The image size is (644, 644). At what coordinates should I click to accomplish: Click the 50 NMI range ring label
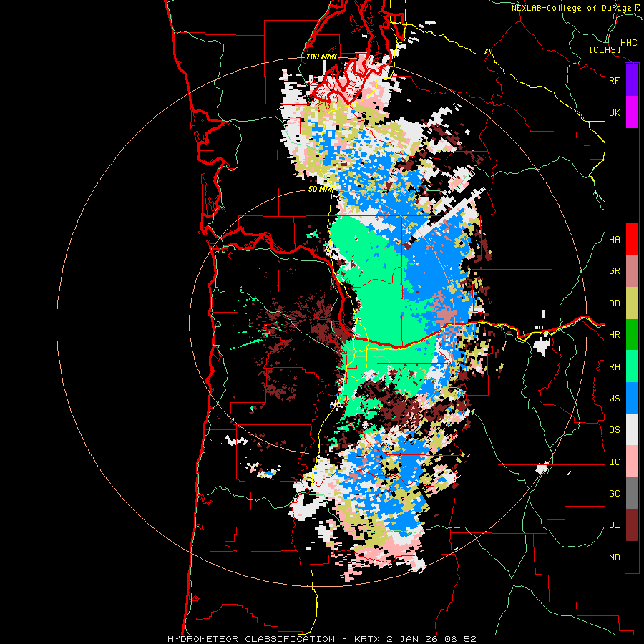point(321,189)
